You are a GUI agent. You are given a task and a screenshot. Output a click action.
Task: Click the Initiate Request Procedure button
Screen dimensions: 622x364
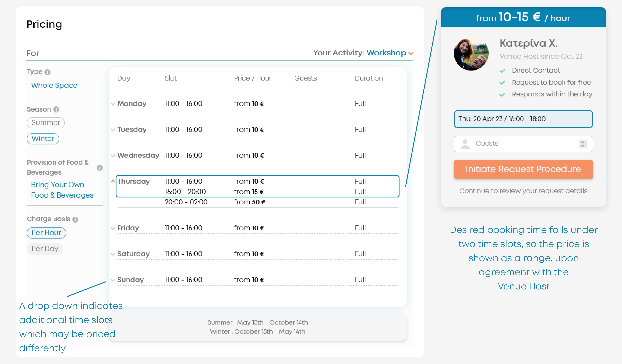point(523,169)
